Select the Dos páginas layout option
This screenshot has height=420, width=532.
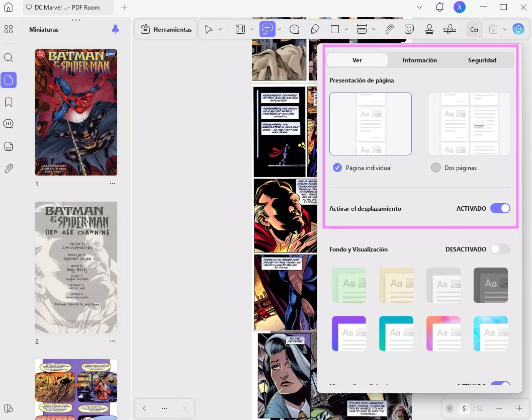pos(436,167)
